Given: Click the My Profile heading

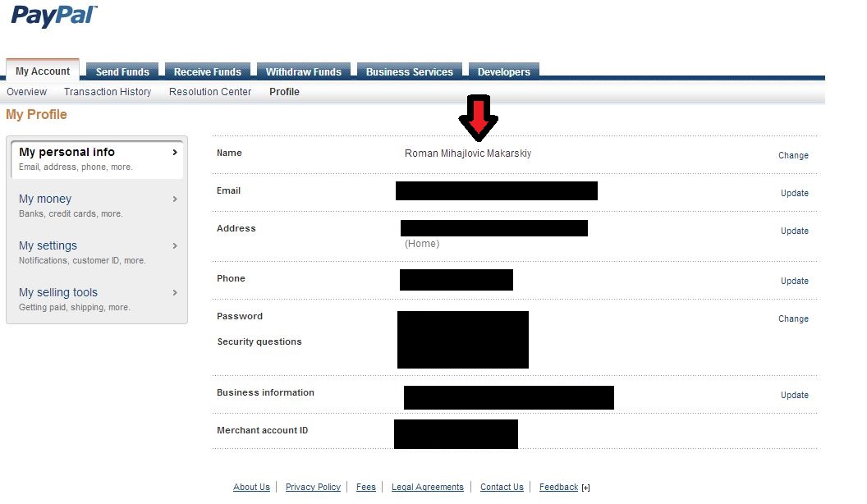Looking at the screenshot, I should coord(36,114).
